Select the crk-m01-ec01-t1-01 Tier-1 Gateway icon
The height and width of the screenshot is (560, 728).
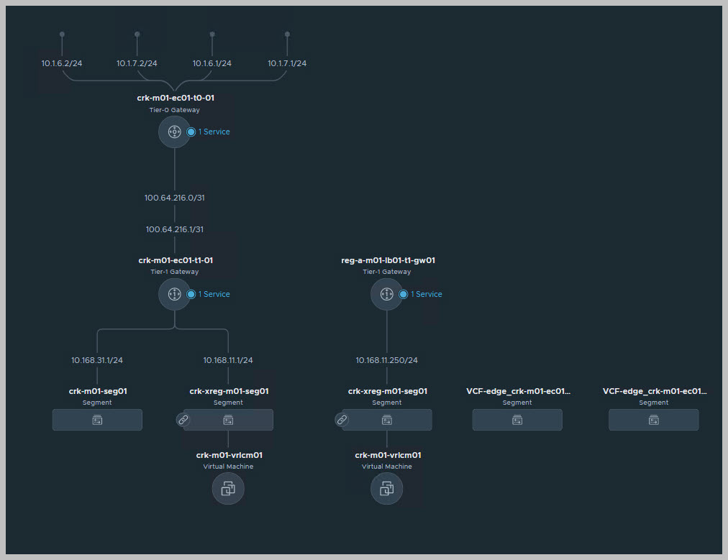(x=174, y=294)
